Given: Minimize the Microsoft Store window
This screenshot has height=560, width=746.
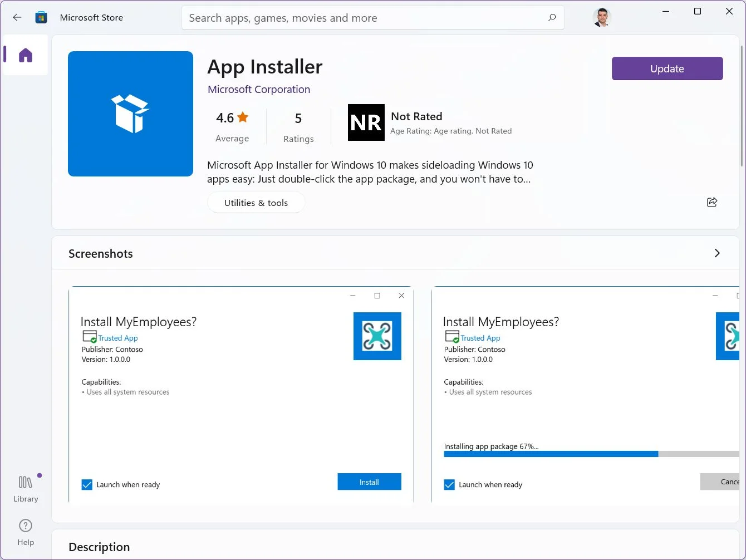Looking at the screenshot, I should [666, 12].
